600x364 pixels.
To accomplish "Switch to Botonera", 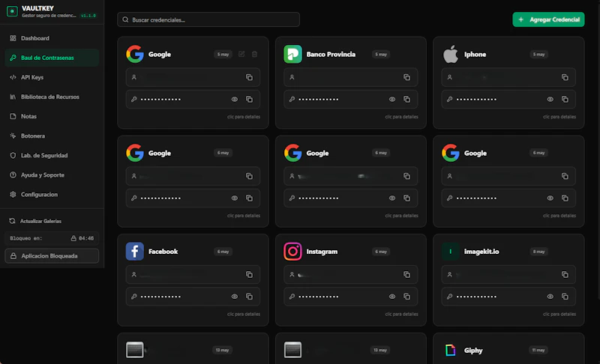I will point(52,136).
